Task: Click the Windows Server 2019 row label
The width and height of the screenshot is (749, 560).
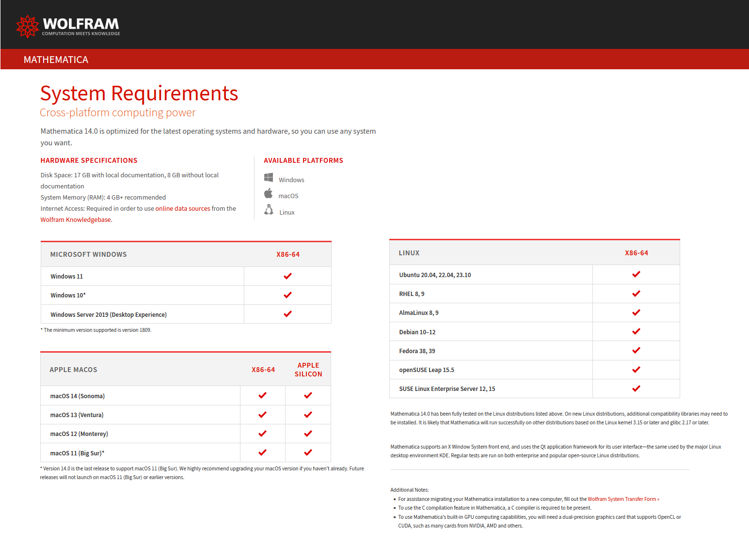Action: [109, 314]
